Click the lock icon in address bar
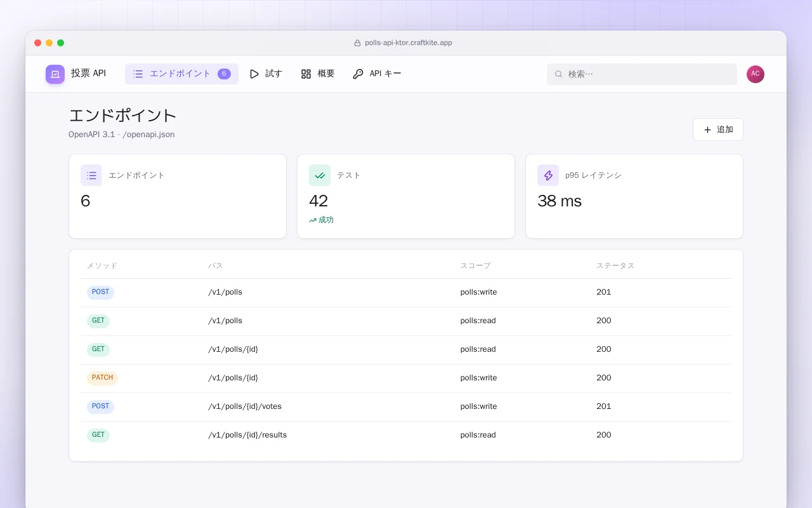Screen dimensions: 812x508 point(357,43)
